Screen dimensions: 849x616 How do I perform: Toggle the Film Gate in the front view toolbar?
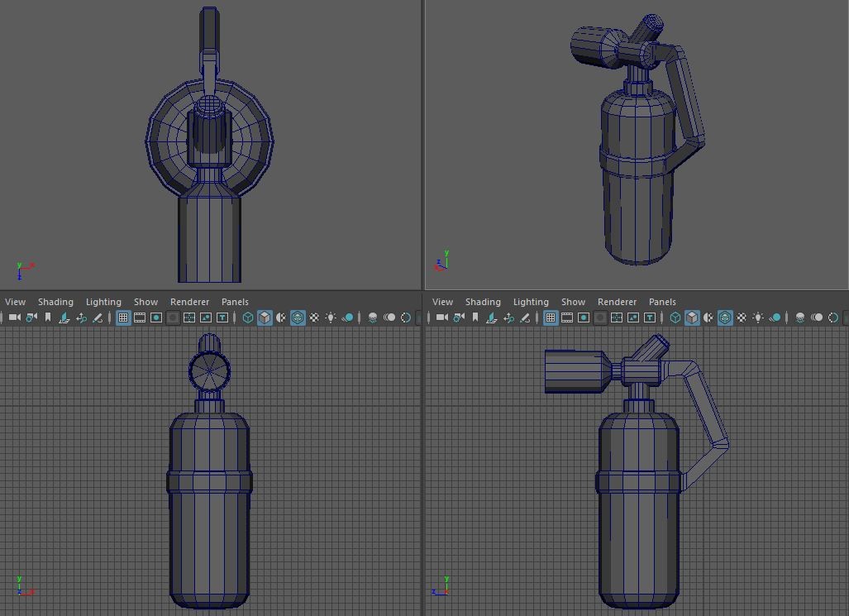(x=140, y=318)
